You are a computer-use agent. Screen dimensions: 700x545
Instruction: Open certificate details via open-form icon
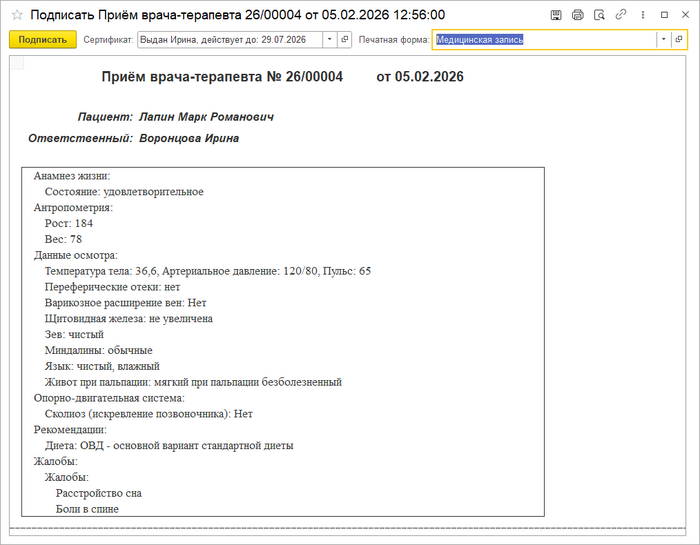pos(344,40)
